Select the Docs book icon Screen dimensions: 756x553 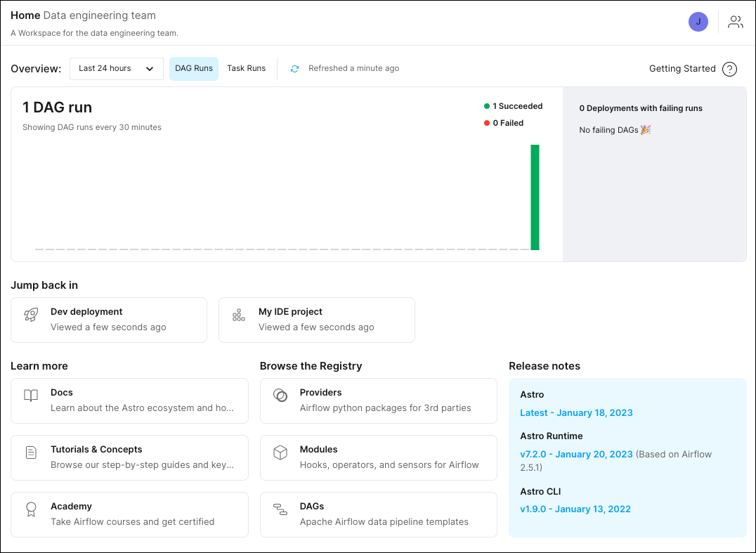(31, 396)
